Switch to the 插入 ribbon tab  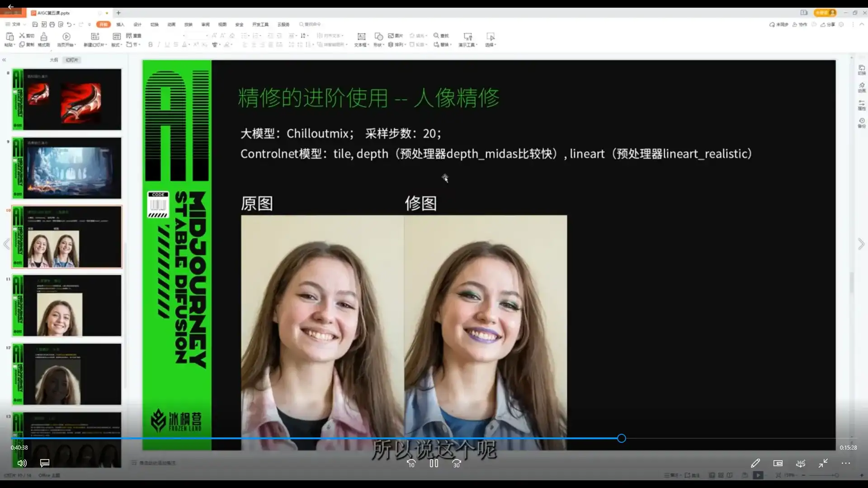pyautogui.click(x=120, y=24)
